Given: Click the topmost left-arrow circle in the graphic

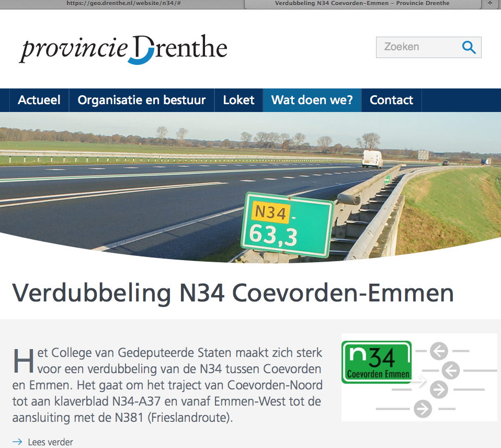Looking at the screenshot, I should coord(439,350).
